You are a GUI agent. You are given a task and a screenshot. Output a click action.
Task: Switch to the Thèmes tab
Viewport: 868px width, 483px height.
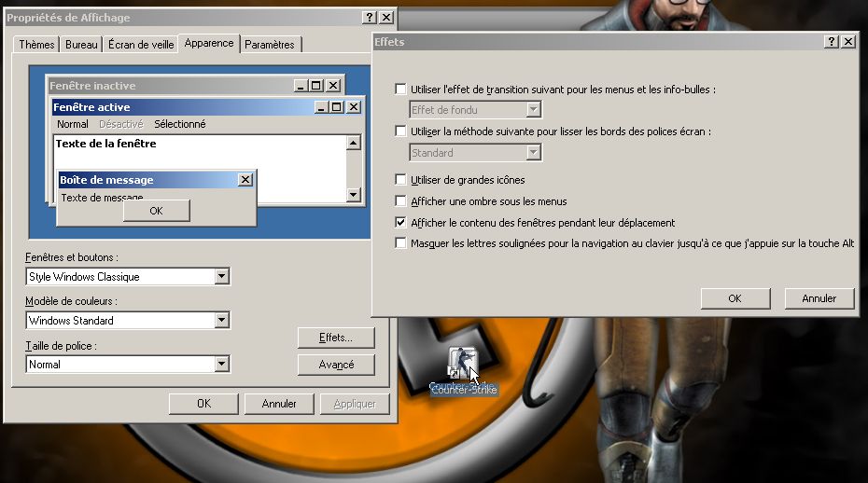click(37, 45)
